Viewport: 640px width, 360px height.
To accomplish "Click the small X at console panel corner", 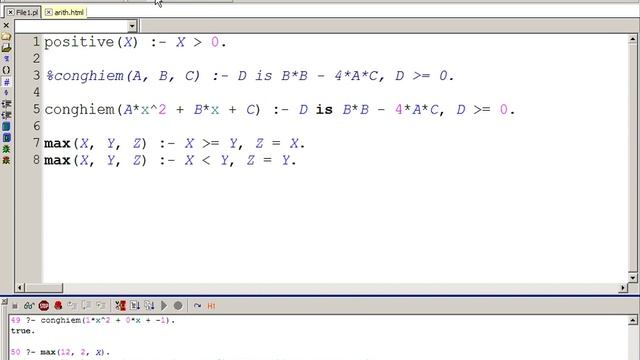I will 4,302.
